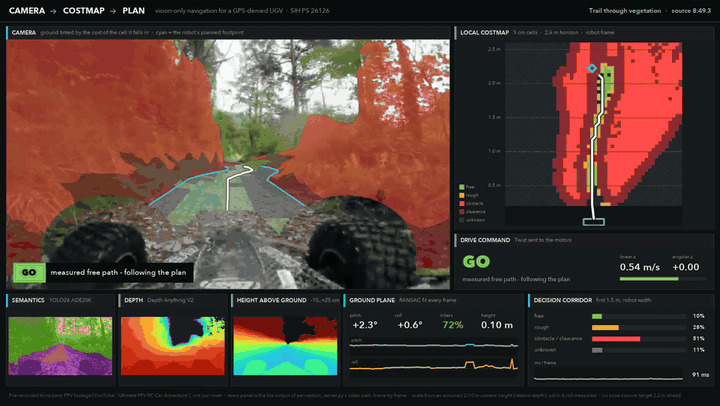Click the green 'free' legend swatch
Image resolution: width=720 pixels, height=406 pixels.
(x=461, y=187)
